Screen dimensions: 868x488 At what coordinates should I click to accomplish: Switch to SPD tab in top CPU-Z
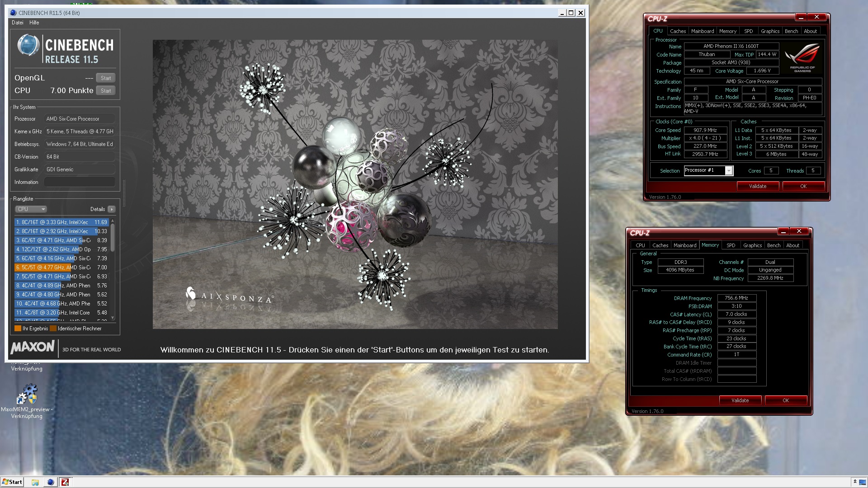coord(749,31)
